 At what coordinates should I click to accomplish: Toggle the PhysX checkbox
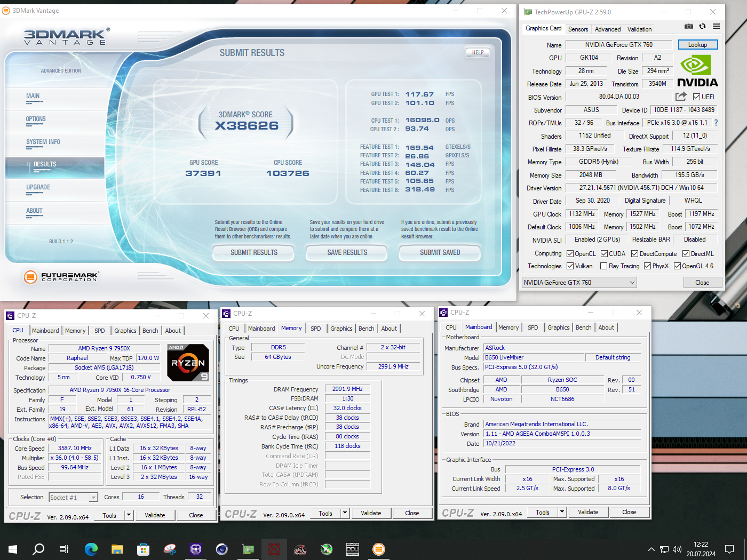[647, 266]
